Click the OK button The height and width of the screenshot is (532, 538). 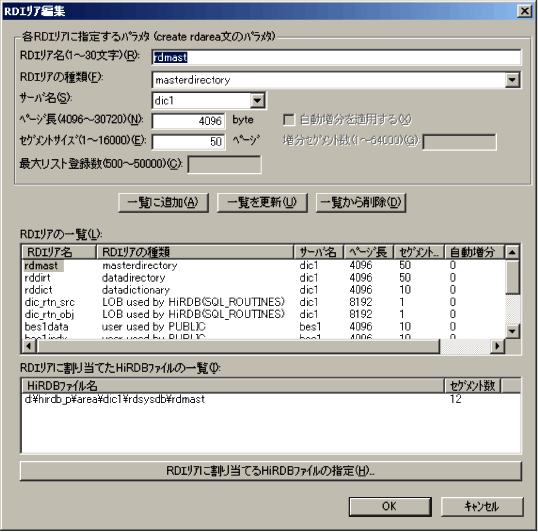pos(390,506)
